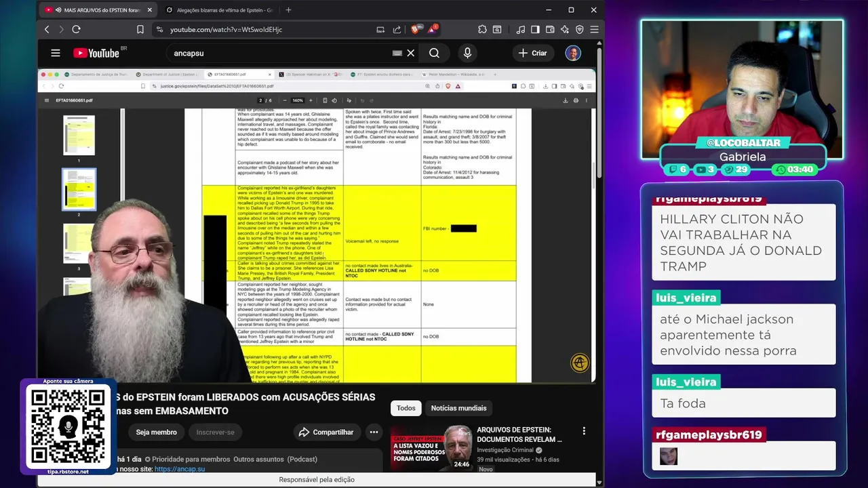Open the on-screen keyboard icon in search

pyautogui.click(x=397, y=53)
